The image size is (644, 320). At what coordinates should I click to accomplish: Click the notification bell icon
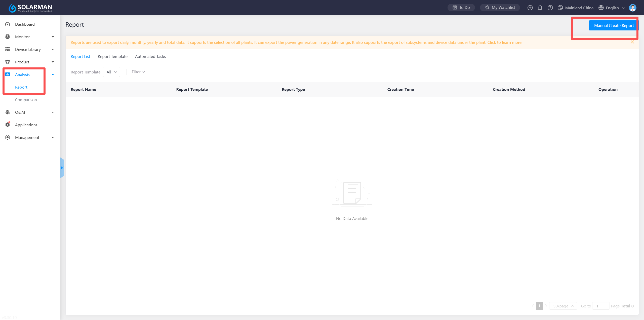point(540,8)
